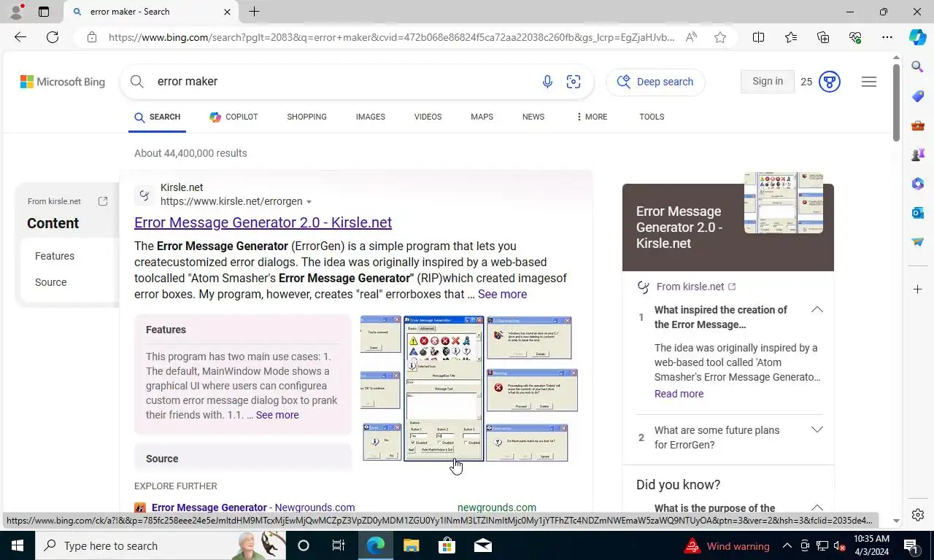Add page to favorites star icon

click(720, 37)
